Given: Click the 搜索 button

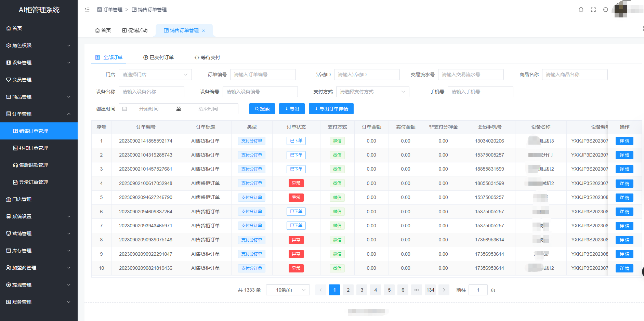Looking at the screenshot, I should [x=262, y=109].
